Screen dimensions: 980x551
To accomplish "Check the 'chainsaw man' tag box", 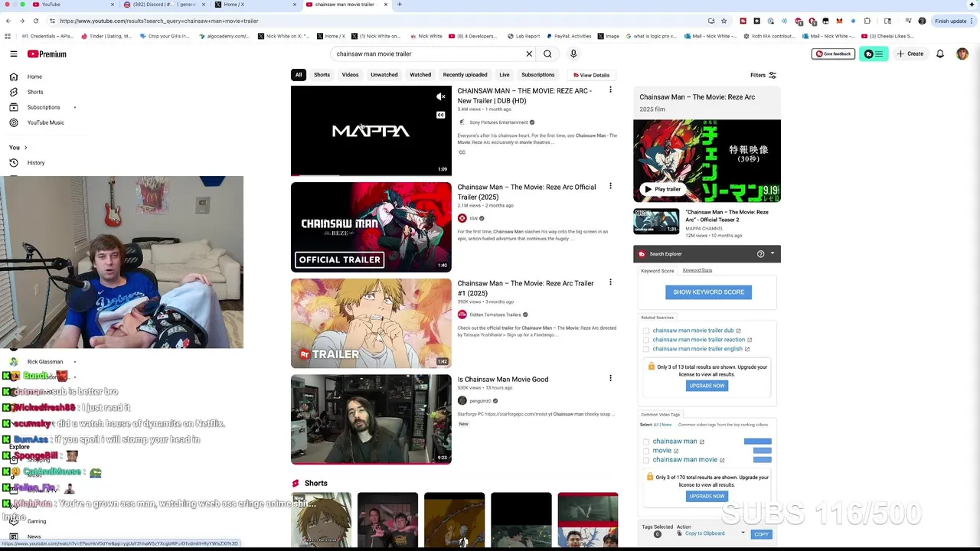I will (x=646, y=442).
